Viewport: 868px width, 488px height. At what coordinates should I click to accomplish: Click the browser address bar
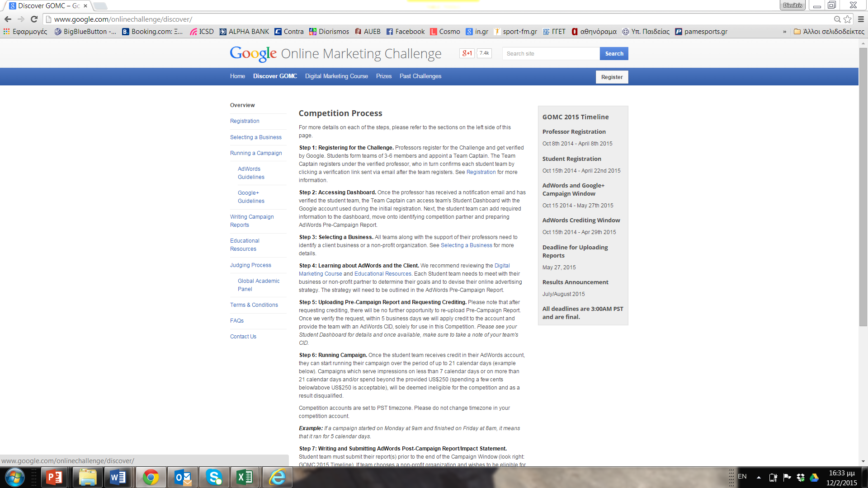(x=439, y=19)
